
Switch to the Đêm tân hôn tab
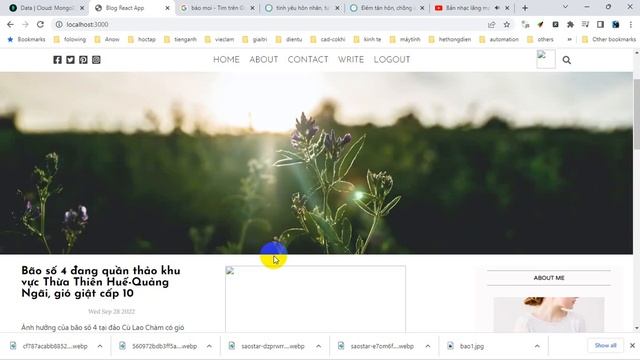[387, 8]
